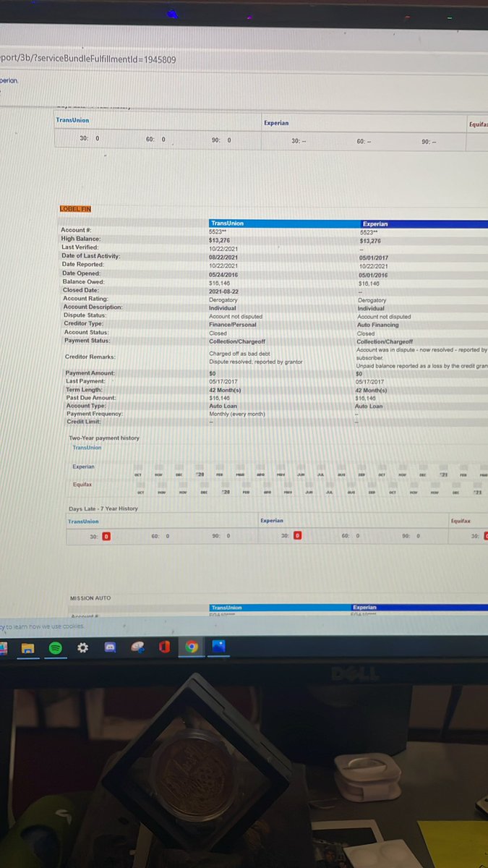Click the 'Dispute Status:' row label
Screen dimensions: 488x868
pyautogui.click(x=85, y=315)
